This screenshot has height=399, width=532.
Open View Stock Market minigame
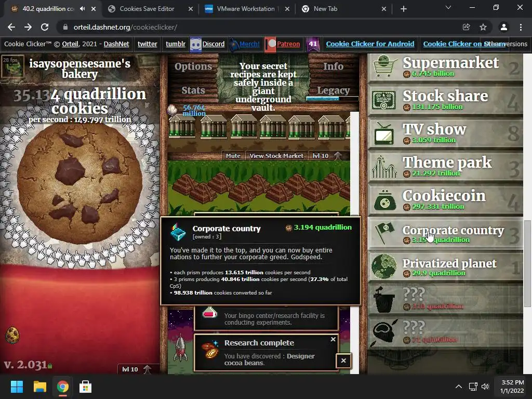point(276,156)
